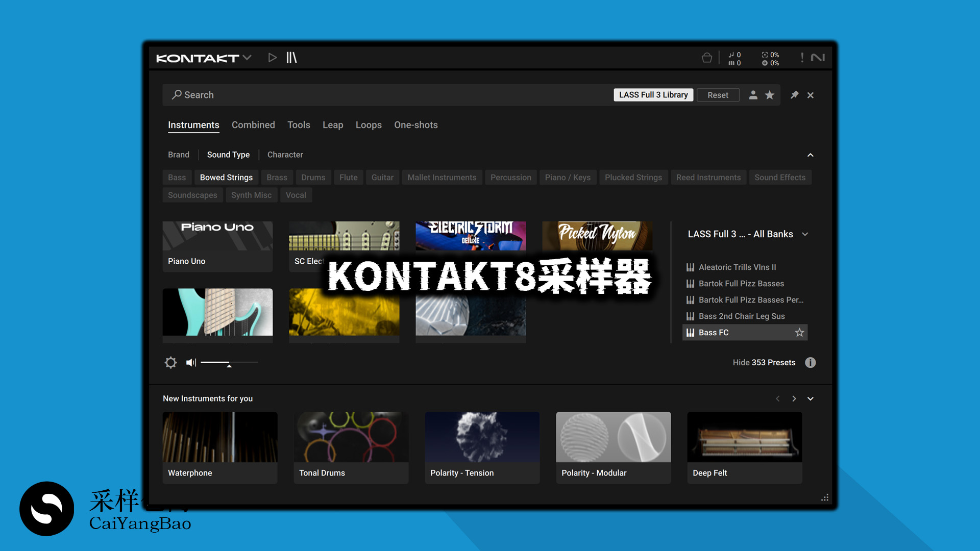Click the library browser icon beside play arrow

click(292, 57)
